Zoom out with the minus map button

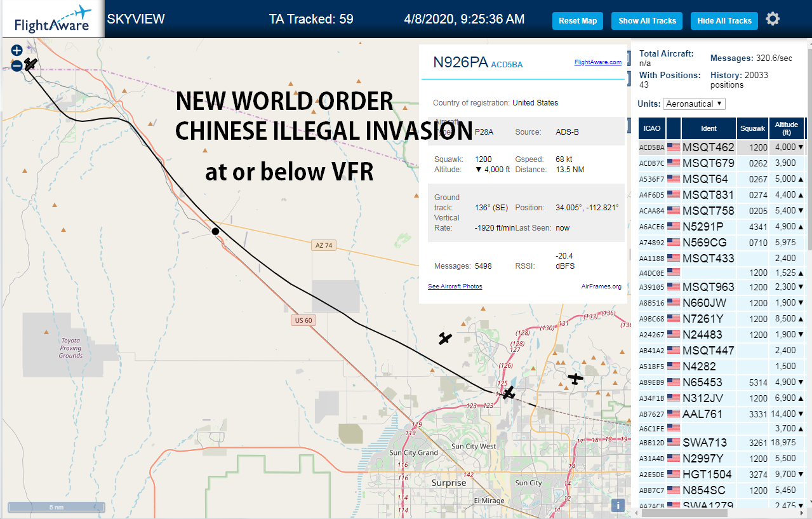(x=17, y=65)
